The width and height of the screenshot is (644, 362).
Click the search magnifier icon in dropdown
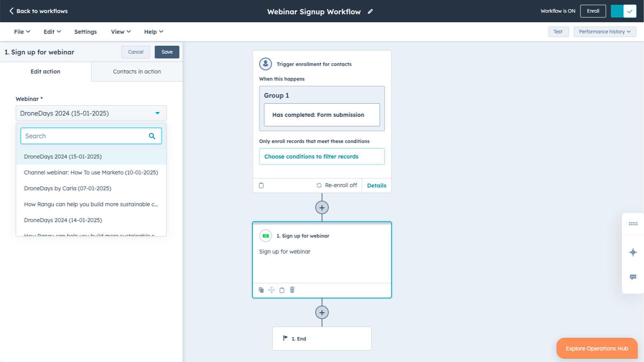pos(152,136)
